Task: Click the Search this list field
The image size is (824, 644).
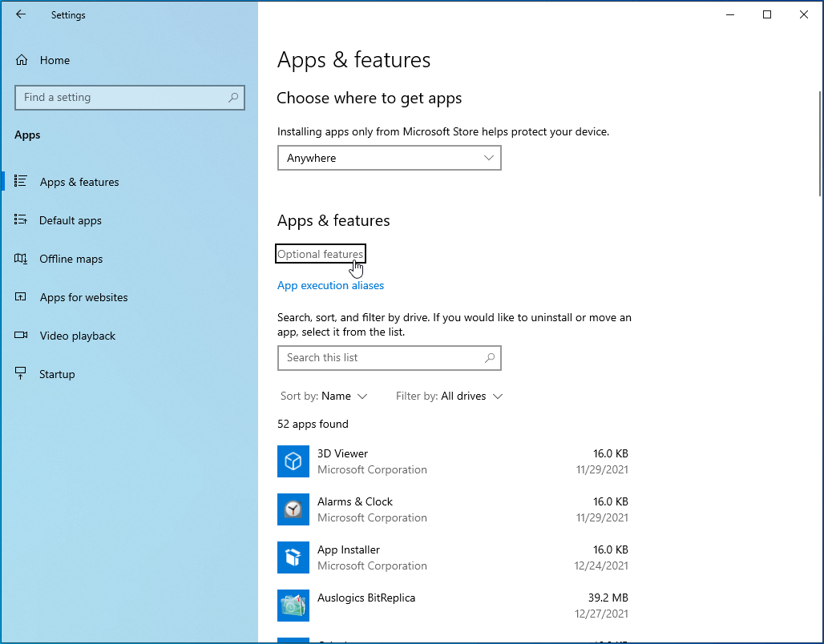Action: [381, 358]
